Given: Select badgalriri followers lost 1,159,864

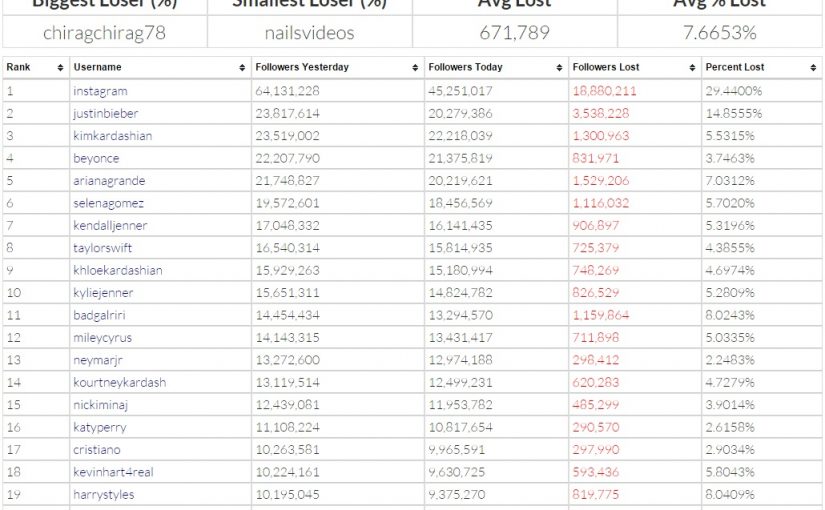Looking at the screenshot, I should click(600, 315).
